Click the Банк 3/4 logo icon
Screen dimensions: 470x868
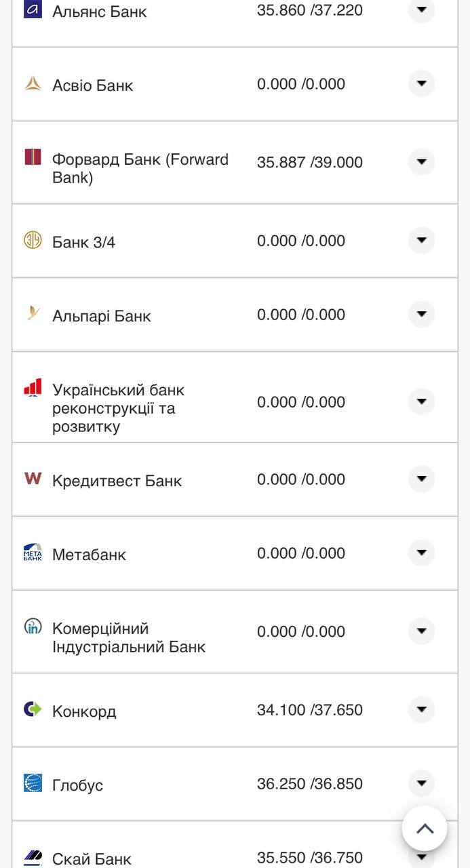33,240
